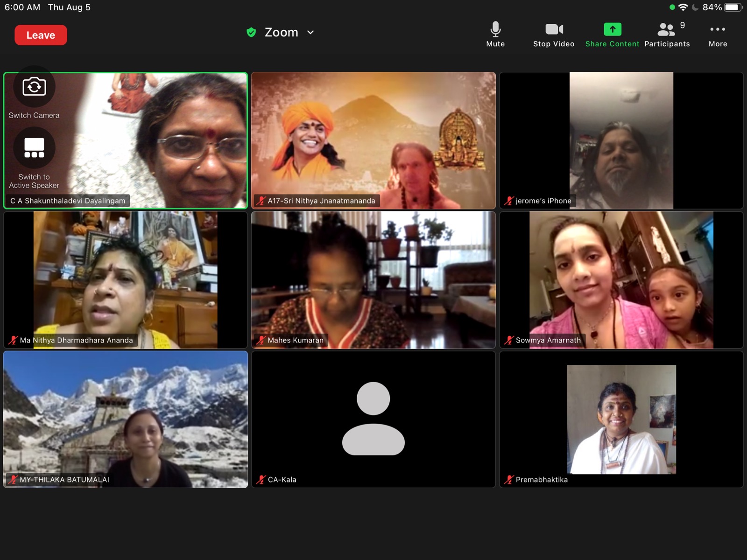Screen dimensions: 747x560
Task: Leave the meeting
Action: click(x=41, y=35)
